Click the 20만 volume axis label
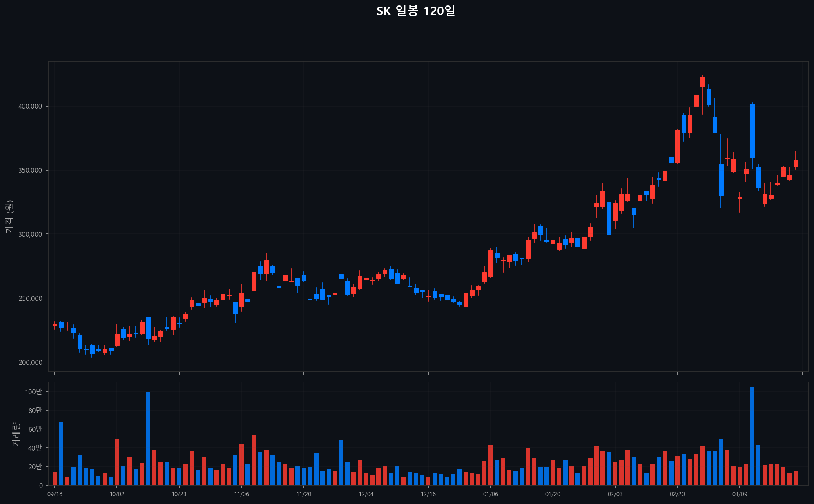Image resolution: width=814 pixels, height=504 pixels. [35, 467]
